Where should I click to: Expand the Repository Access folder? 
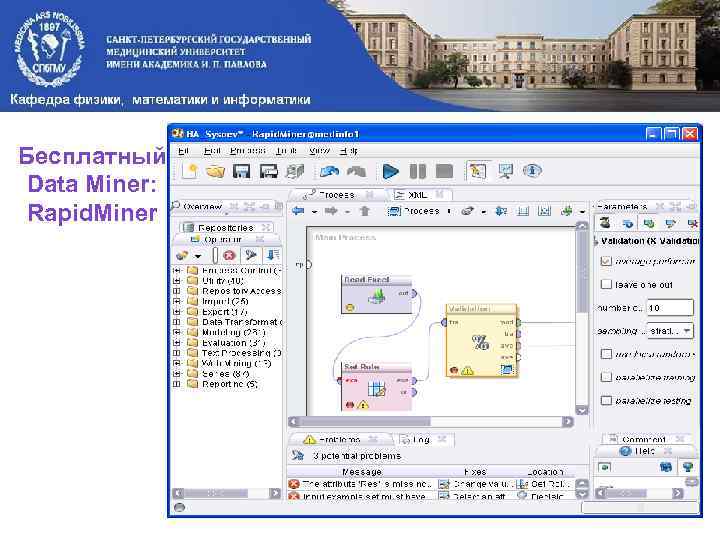click(177, 291)
